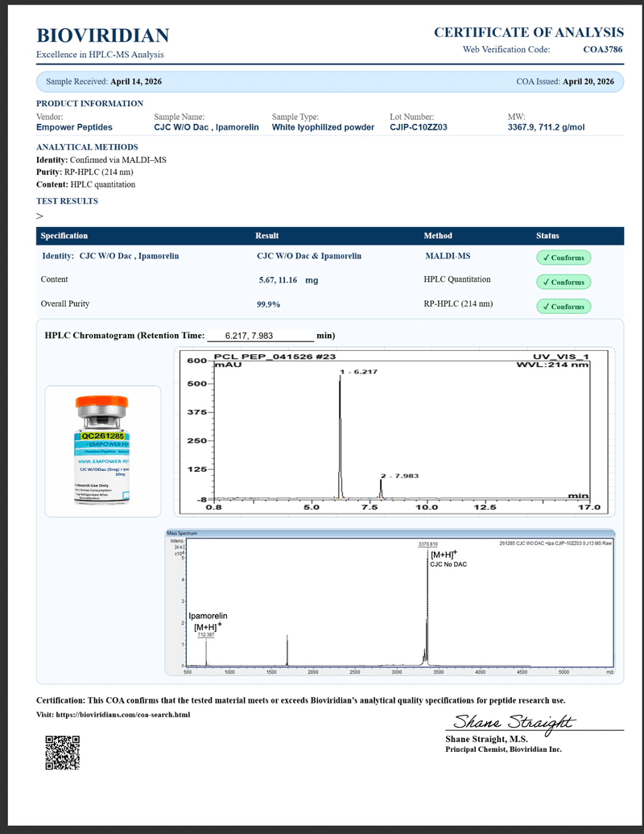Click the TEST RESULTS section heading

pyautogui.click(x=67, y=201)
